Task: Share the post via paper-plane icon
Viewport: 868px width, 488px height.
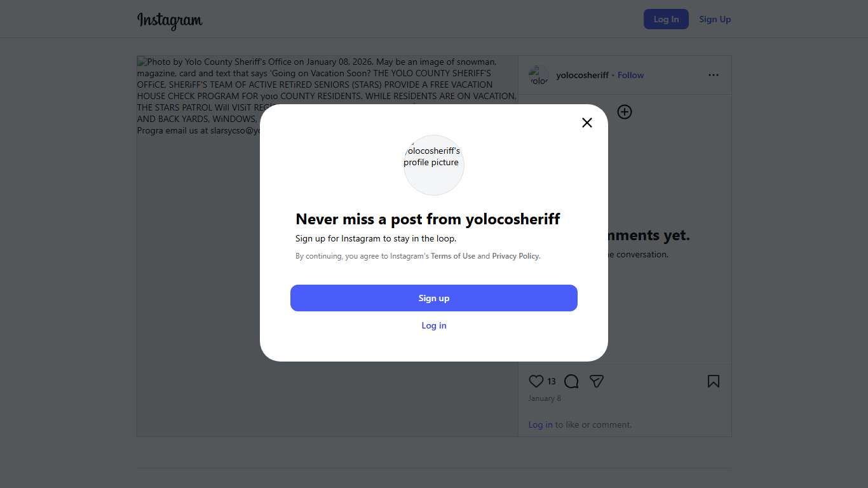Action: pos(596,381)
